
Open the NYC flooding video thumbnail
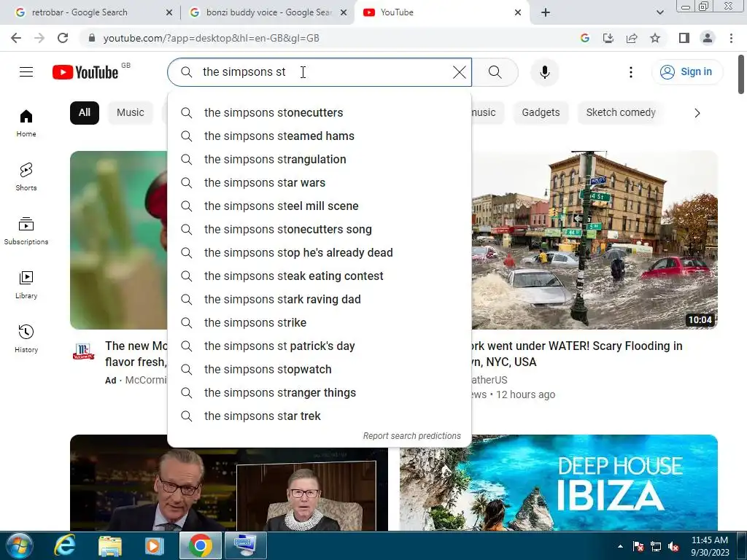(595, 240)
